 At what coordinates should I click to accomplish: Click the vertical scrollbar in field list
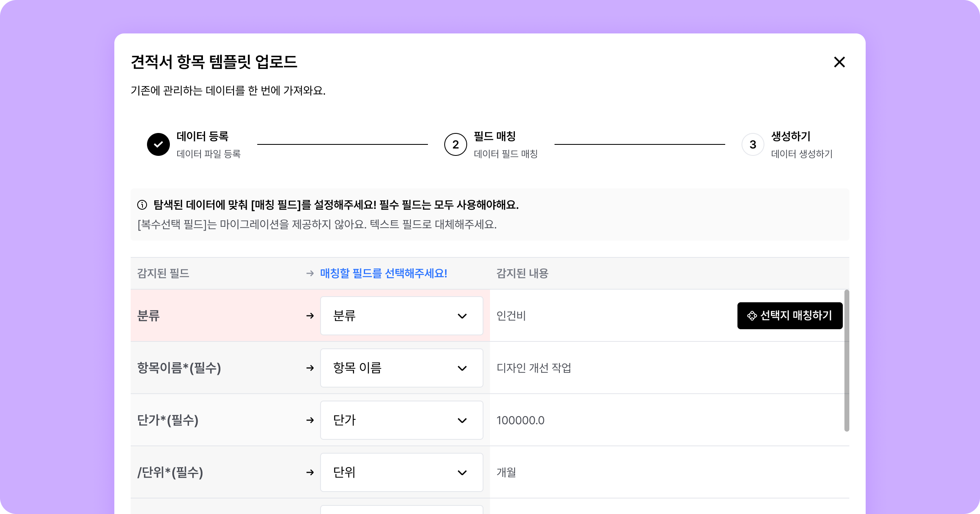click(x=846, y=361)
